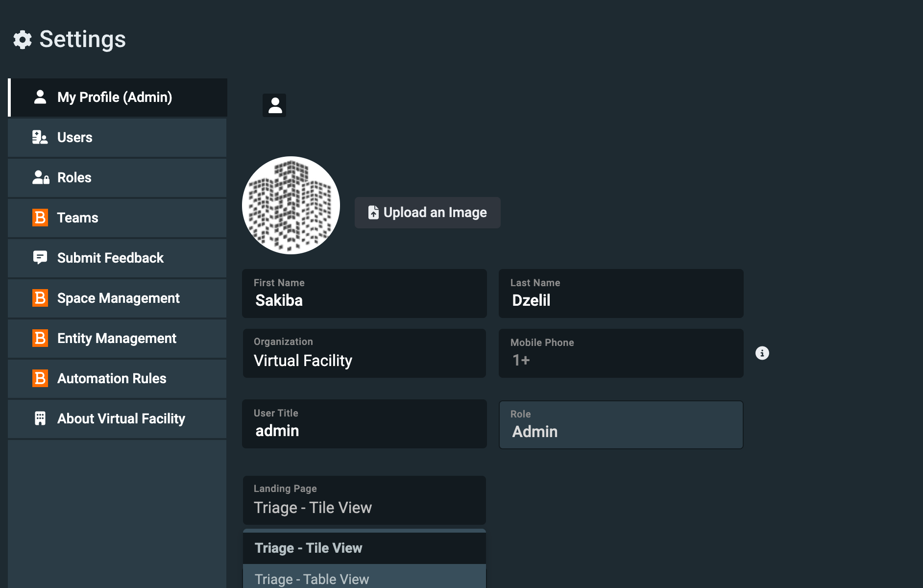Open Entity Management settings

tap(117, 339)
